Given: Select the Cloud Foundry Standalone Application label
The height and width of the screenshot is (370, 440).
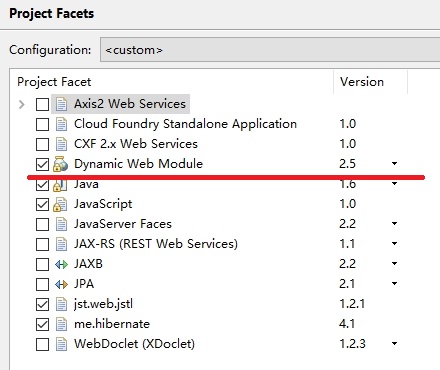Looking at the screenshot, I should tap(185, 124).
